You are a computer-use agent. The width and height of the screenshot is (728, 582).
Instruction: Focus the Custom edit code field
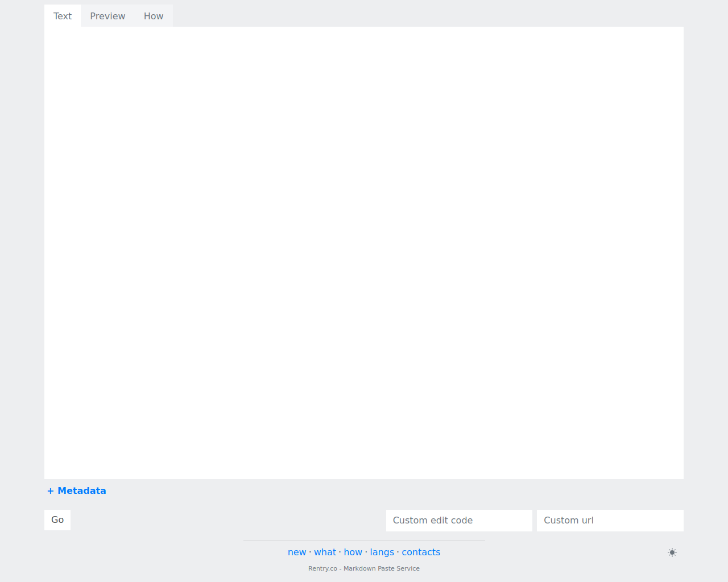click(459, 521)
